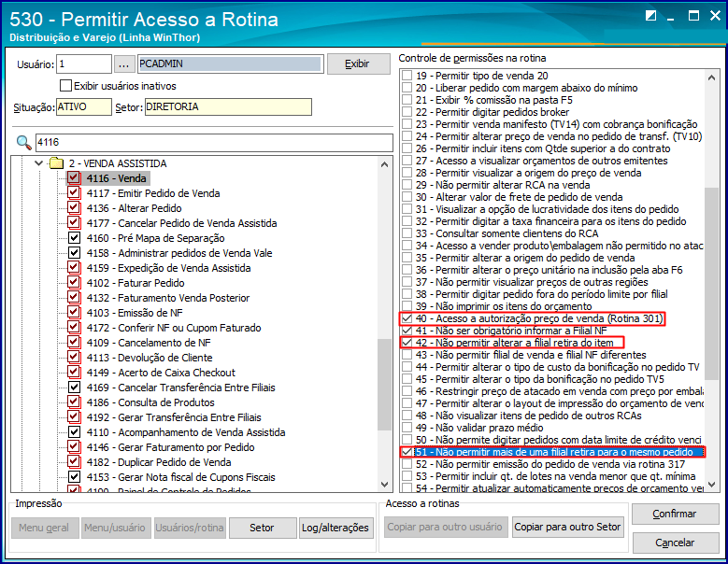Click Copiar para outro usuário button
This screenshot has width=728, height=564.
(x=445, y=527)
